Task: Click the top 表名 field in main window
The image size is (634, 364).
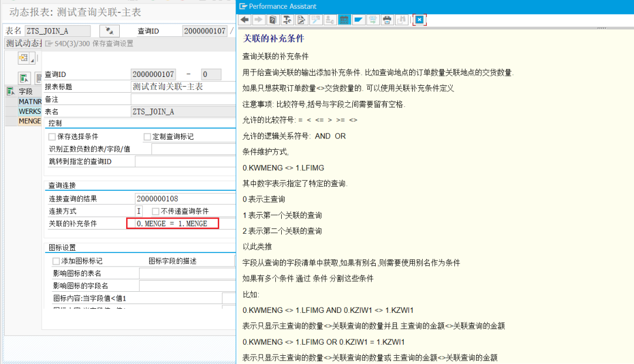Action: pyautogui.click(x=58, y=31)
